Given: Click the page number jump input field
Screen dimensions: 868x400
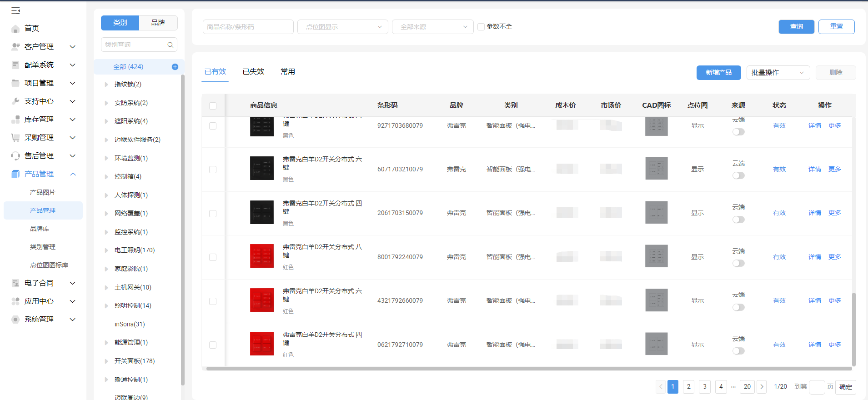Looking at the screenshot, I should tap(817, 387).
